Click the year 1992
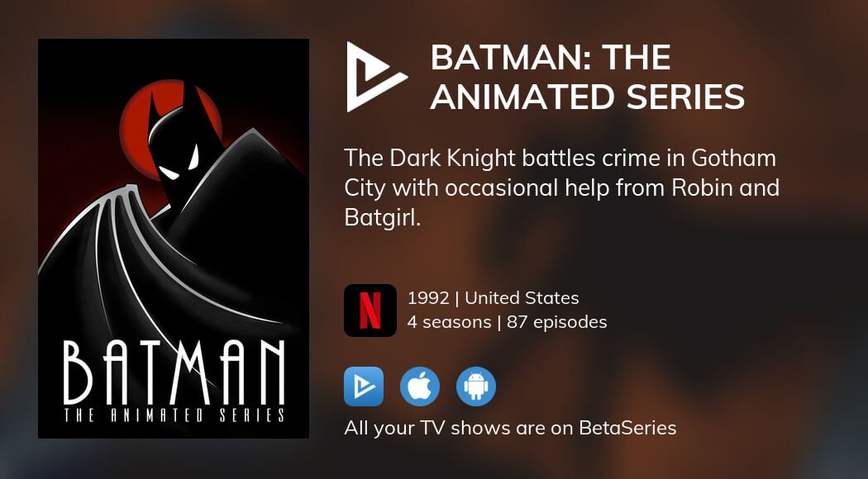 click(x=430, y=298)
